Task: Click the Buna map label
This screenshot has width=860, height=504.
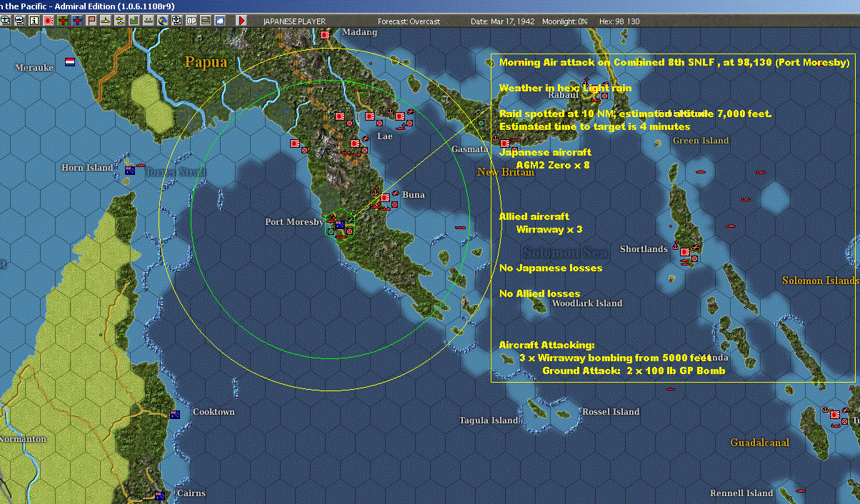Action: click(413, 195)
